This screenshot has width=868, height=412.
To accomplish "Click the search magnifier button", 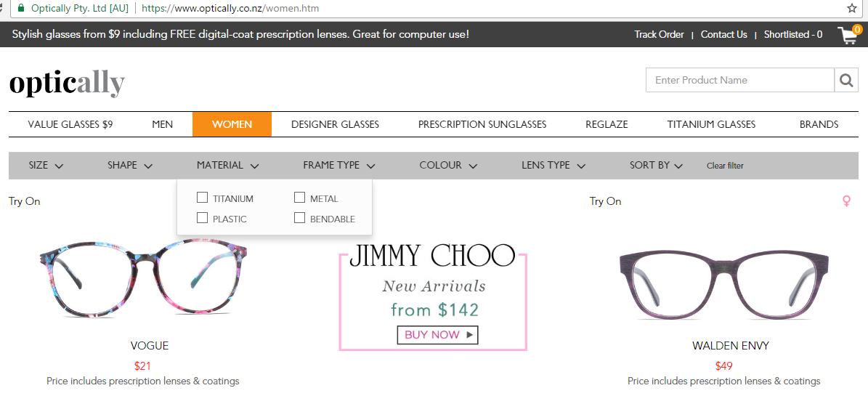I will [x=846, y=81].
